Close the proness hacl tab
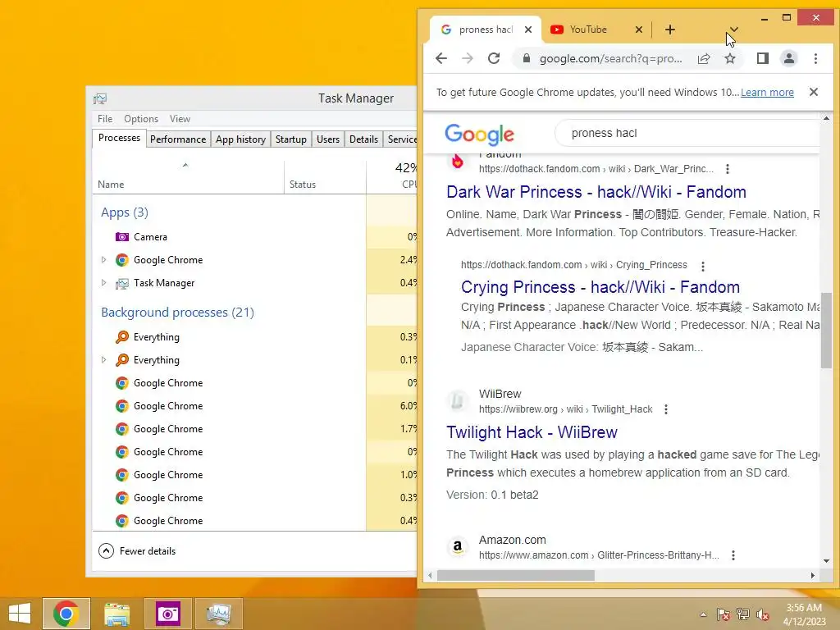This screenshot has width=840, height=630. (x=528, y=30)
